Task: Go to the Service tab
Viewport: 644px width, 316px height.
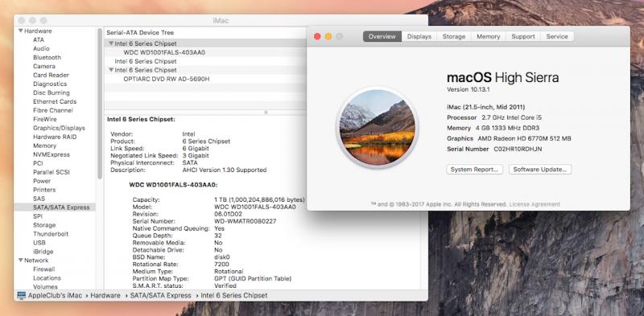Action: [x=557, y=36]
